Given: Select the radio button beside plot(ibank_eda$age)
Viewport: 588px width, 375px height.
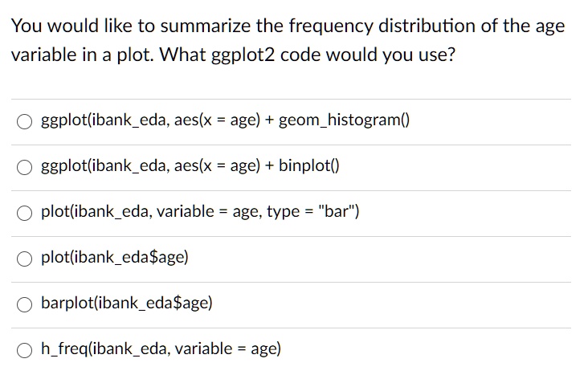Looking at the screenshot, I should (24, 259).
